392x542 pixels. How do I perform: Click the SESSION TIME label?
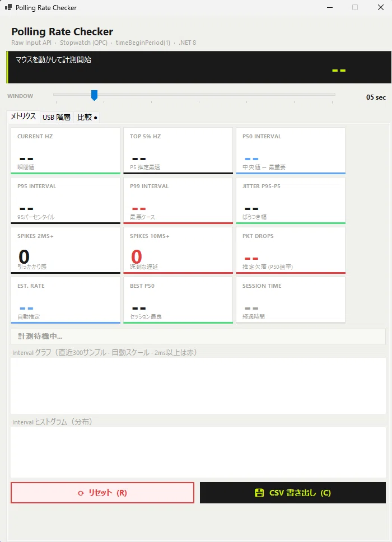click(x=262, y=286)
